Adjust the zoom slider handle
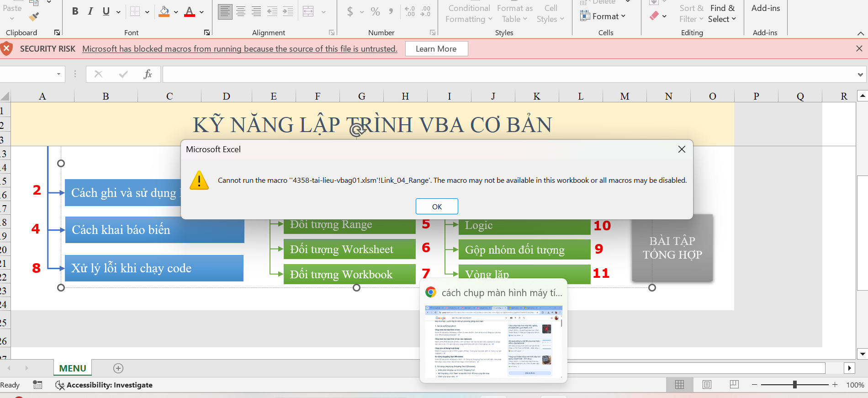Image resolution: width=868 pixels, height=398 pixels. tap(795, 385)
